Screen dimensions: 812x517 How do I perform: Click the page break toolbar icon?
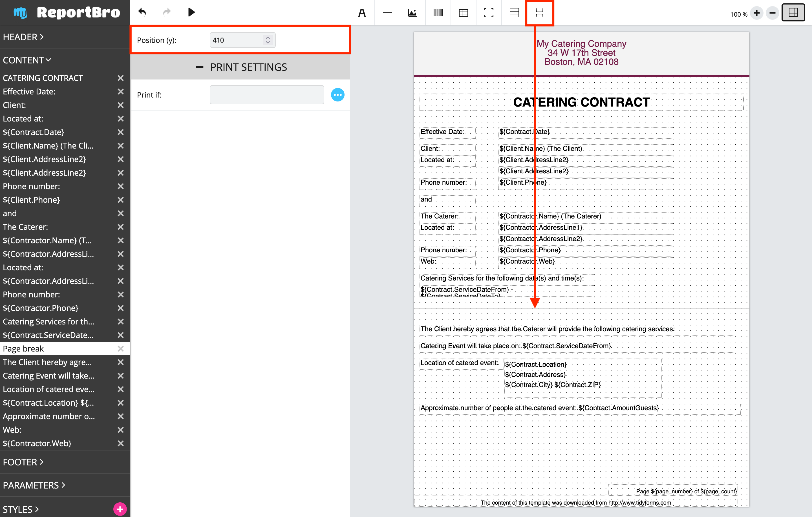(539, 13)
